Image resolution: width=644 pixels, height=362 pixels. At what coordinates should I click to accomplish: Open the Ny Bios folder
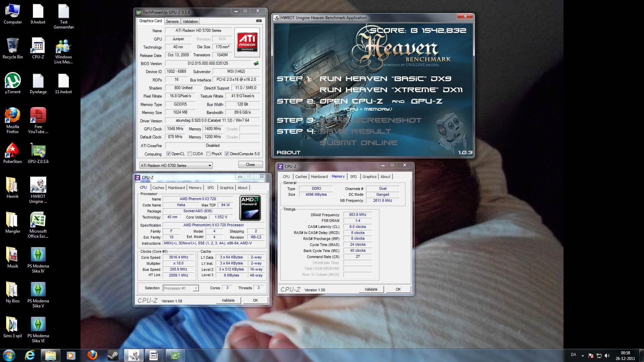click(x=13, y=293)
